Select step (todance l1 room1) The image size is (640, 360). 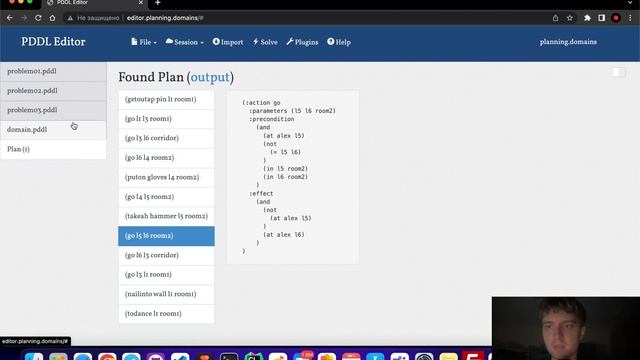coord(166,314)
